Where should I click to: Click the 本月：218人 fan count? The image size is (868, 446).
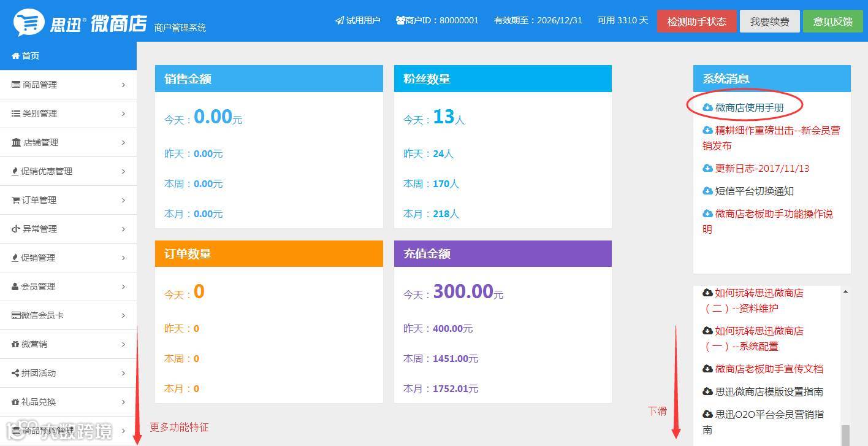(x=431, y=213)
